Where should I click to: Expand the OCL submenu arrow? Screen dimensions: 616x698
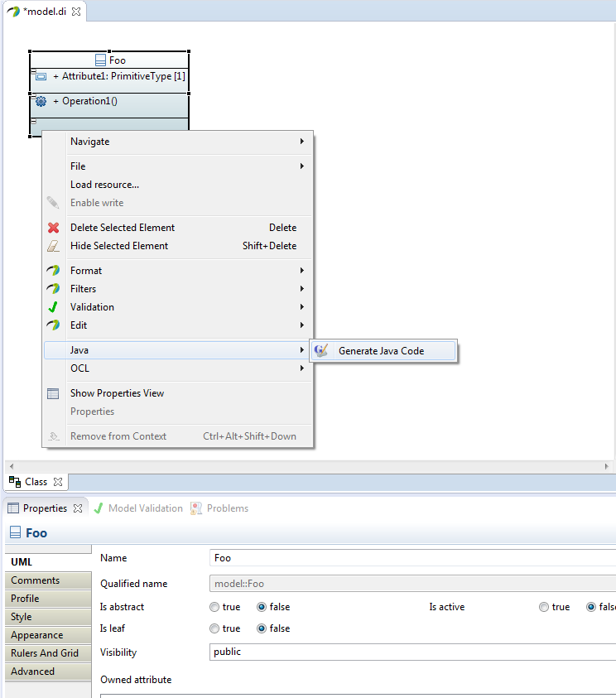coord(301,368)
